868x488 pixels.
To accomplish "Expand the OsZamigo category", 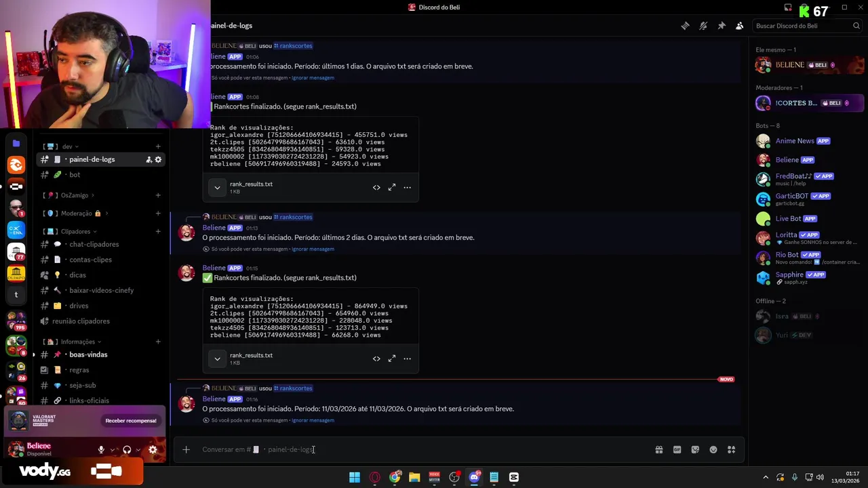I will click(76, 195).
